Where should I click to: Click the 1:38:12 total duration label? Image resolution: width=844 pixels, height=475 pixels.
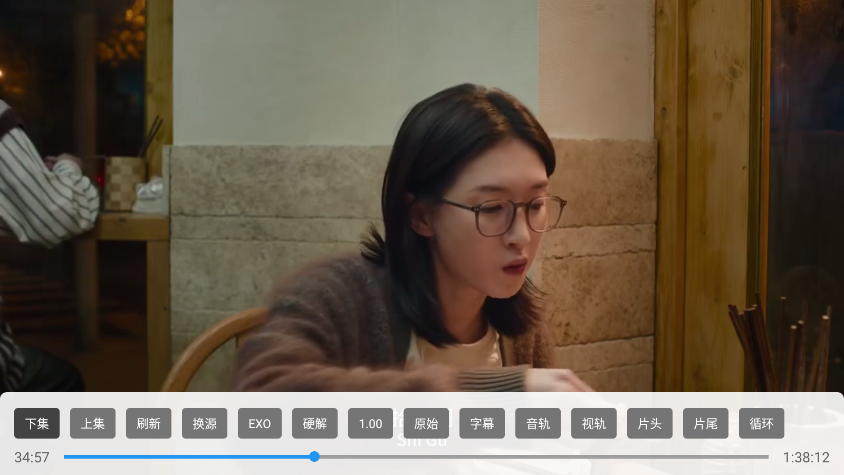[x=806, y=457]
